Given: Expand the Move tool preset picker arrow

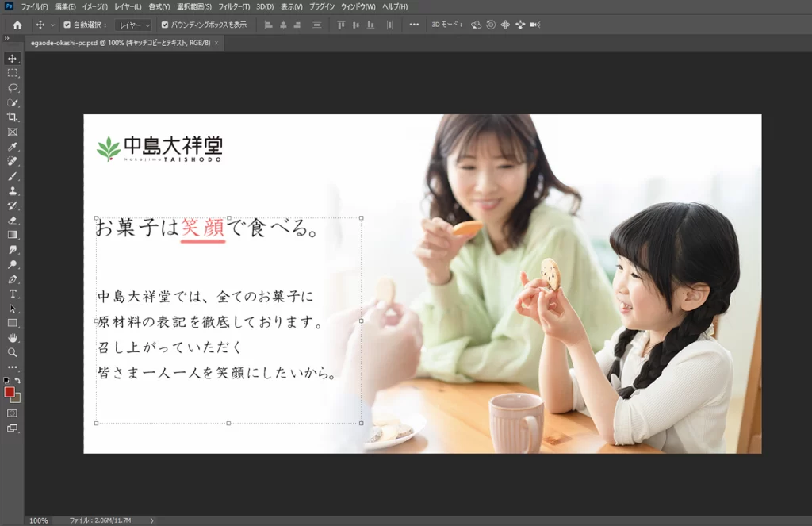Looking at the screenshot, I should (52, 25).
